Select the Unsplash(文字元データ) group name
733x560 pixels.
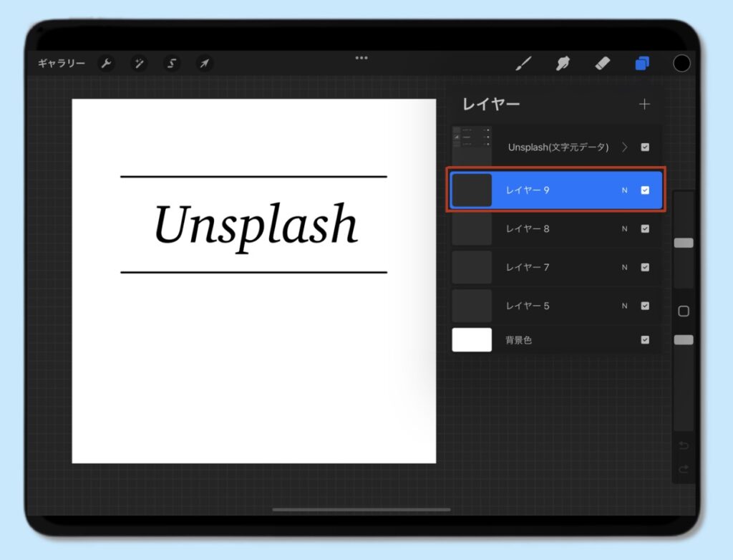point(558,148)
